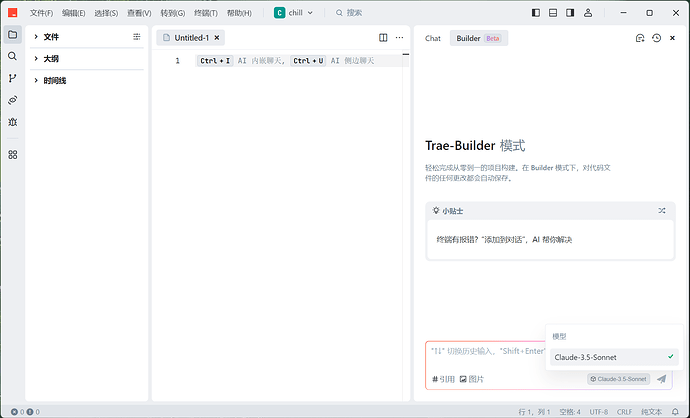
Task: Change language mode via 纯文本 status item
Action: point(651,412)
